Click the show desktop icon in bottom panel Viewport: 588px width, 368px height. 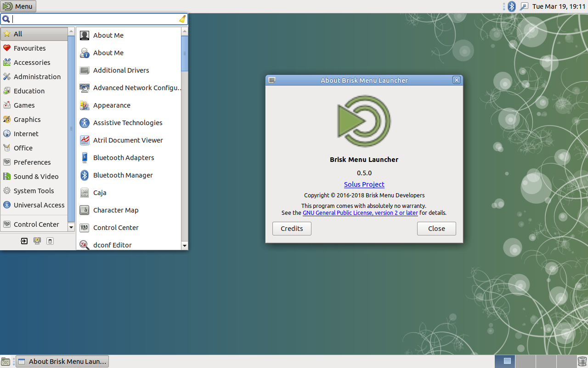6,362
